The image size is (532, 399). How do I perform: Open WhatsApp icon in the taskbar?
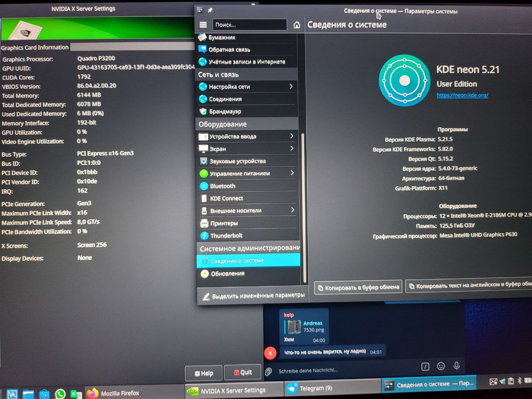coord(60,394)
